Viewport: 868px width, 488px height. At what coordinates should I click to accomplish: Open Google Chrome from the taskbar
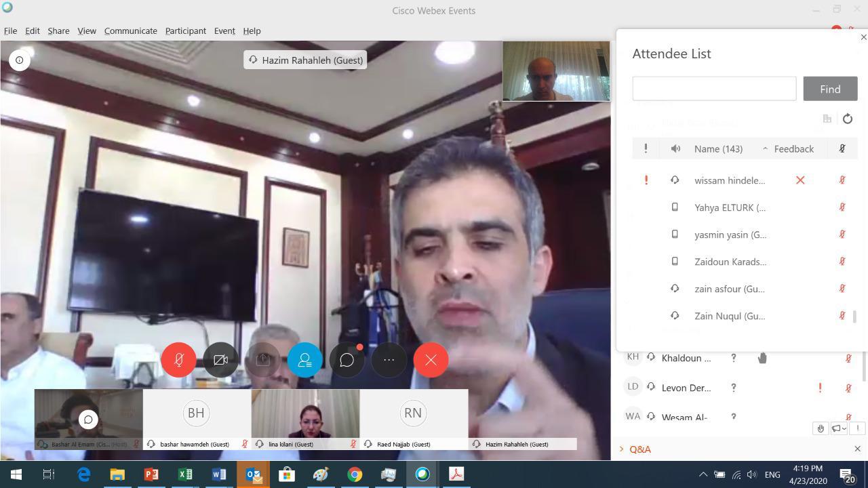[x=355, y=474]
